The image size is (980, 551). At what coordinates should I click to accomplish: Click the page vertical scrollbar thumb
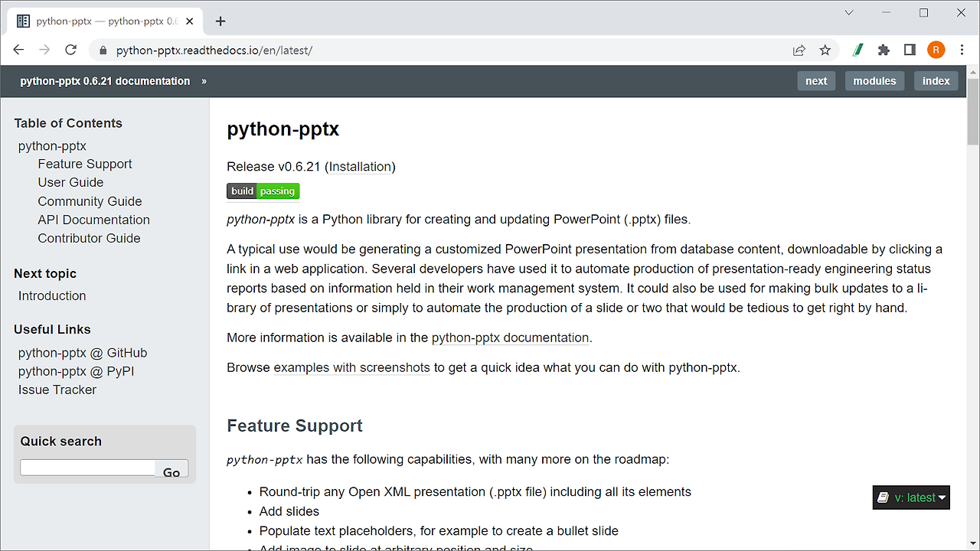tap(973, 111)
